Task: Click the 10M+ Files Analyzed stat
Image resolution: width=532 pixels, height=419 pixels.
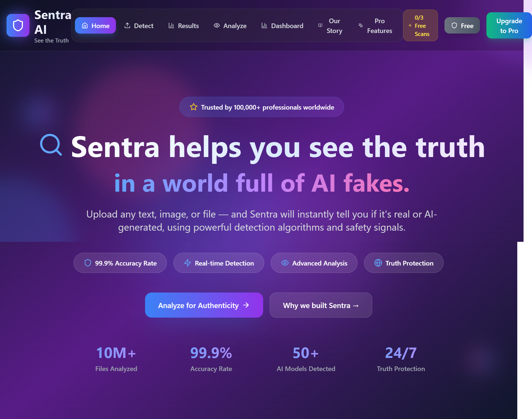Action: pyautogui.click(x=116, y=358)
